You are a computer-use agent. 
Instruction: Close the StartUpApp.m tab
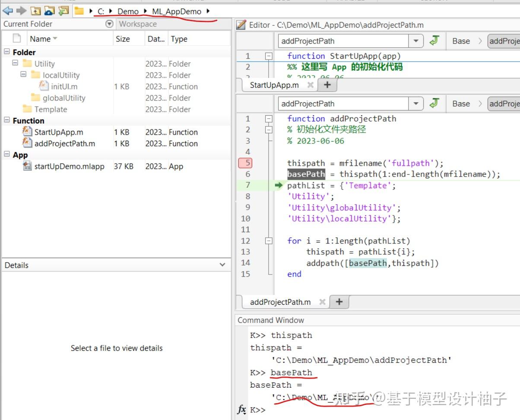[310, 85]
